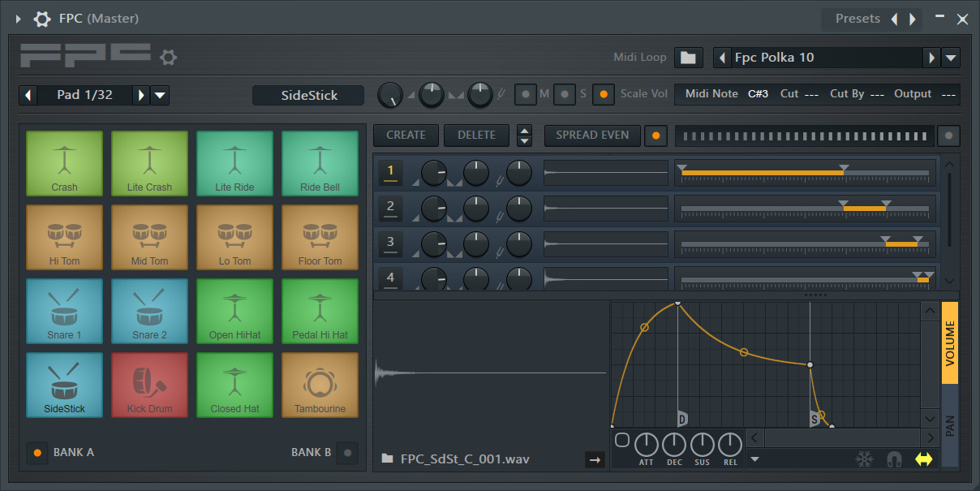Click the CREATE layer button
Image resolution: width=980 pixels, height=491 pixels.
tap(406, 136)
